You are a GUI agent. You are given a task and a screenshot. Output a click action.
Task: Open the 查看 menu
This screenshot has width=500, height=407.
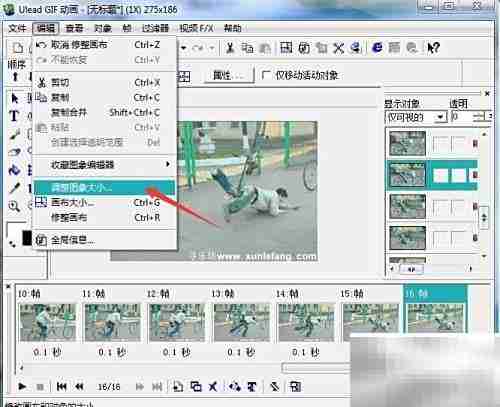click(74, 28)
